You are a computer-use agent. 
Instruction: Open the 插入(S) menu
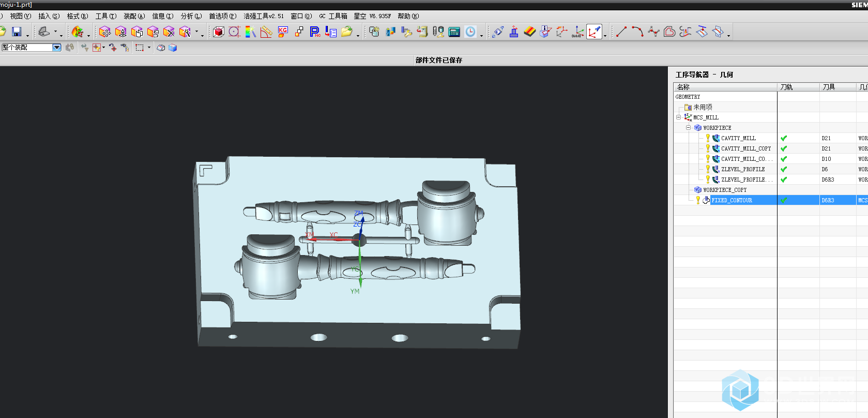tap(49, 16)
